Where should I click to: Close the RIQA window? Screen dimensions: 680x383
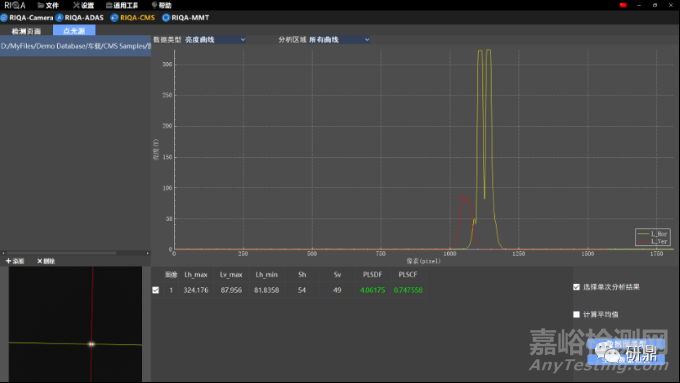(x=671, y=5)
